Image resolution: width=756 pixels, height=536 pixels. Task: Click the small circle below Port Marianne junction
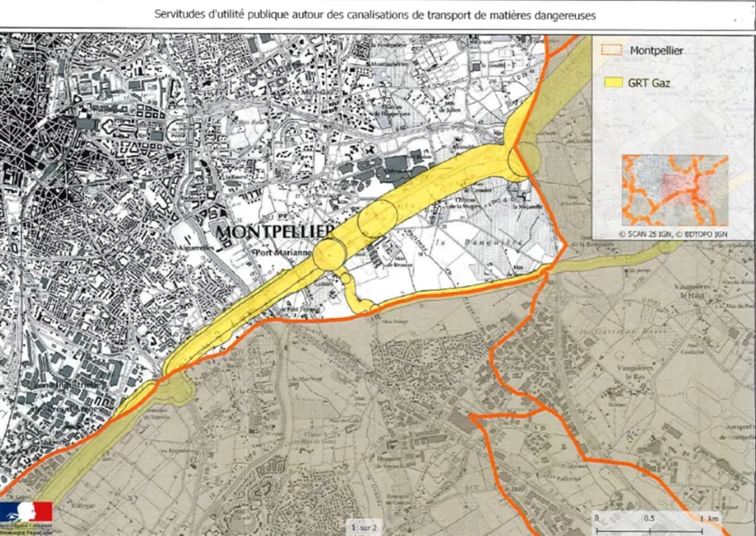coord(346,278)
